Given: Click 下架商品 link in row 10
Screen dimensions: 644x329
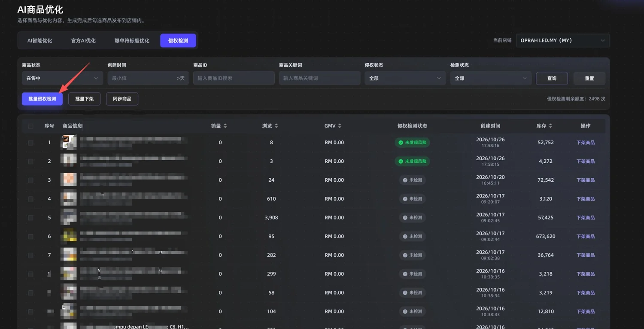Looking at the screenshot, I should (586, 311).
